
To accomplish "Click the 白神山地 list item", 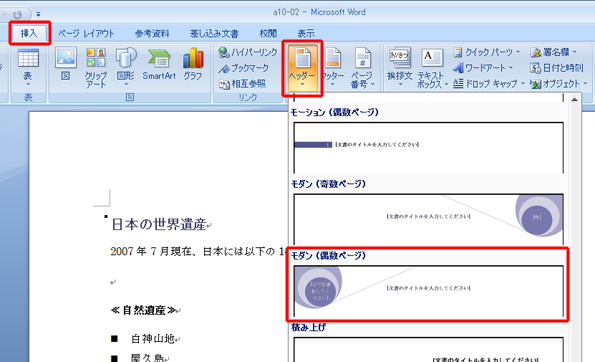I will (x=152, y=338).
